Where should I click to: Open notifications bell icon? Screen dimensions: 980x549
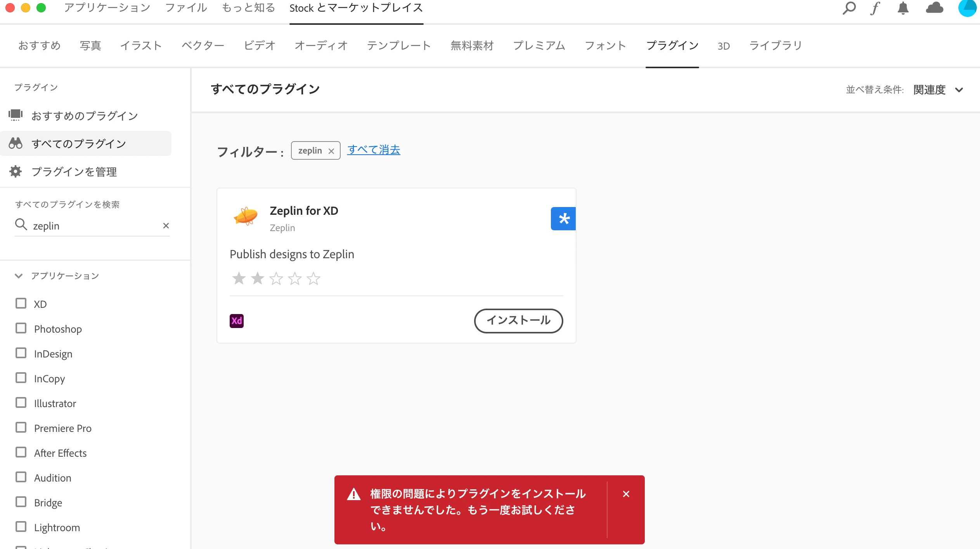pos(903,8)
